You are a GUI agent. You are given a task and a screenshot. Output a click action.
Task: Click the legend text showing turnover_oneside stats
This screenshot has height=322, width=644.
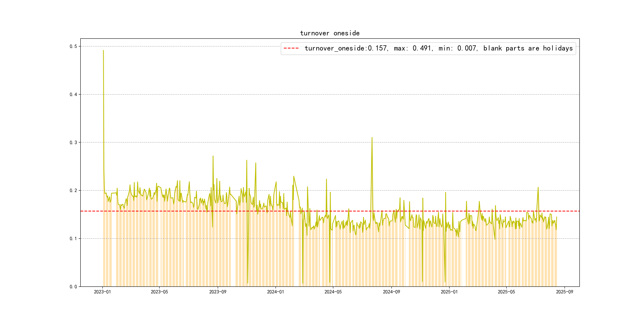click(438, 48)
